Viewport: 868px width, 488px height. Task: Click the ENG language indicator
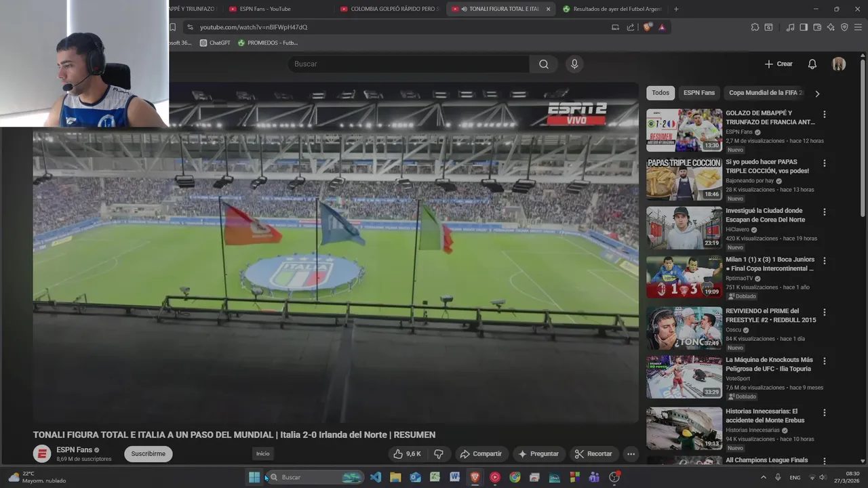[x=795, y=477]
